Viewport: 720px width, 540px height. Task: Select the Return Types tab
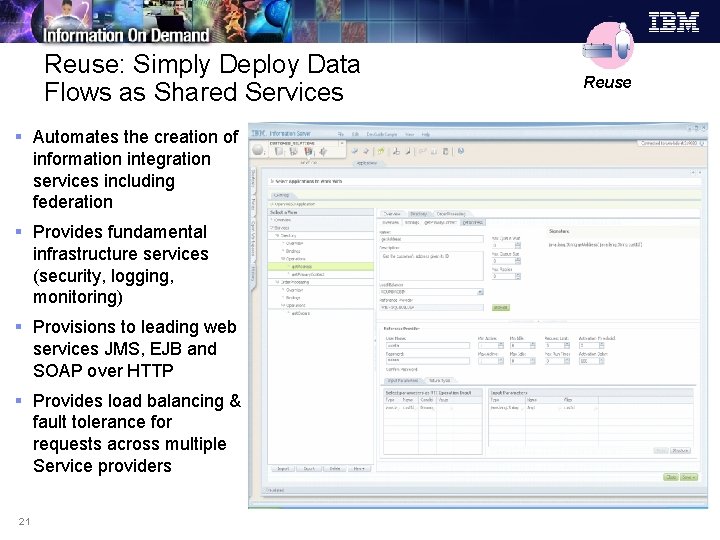[439, 381]
